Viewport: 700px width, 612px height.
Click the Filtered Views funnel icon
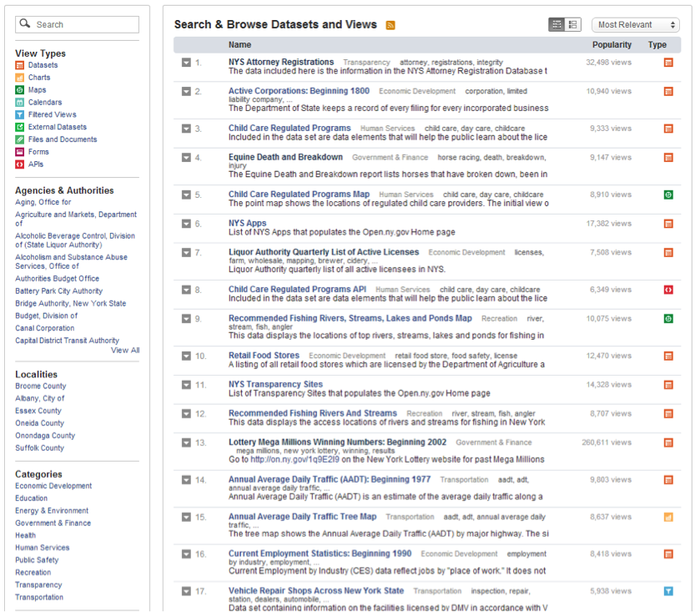20,115
